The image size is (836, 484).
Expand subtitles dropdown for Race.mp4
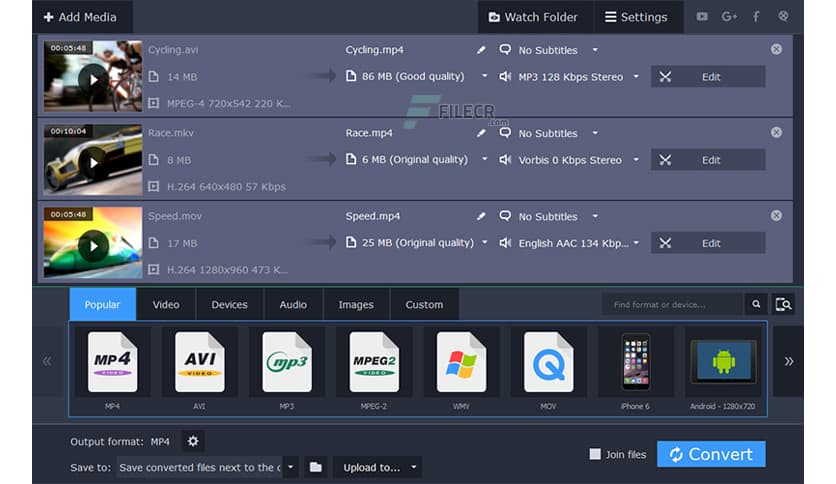pos(595,133)
